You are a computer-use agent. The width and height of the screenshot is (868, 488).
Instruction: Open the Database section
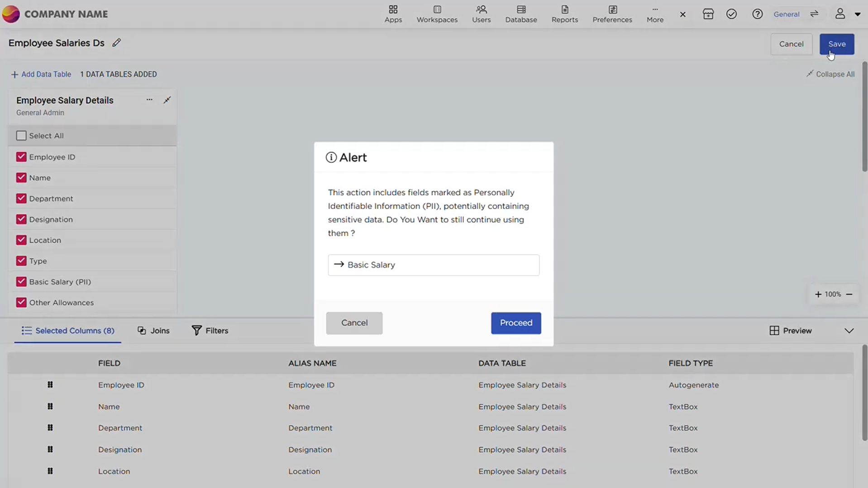[521, 14]
